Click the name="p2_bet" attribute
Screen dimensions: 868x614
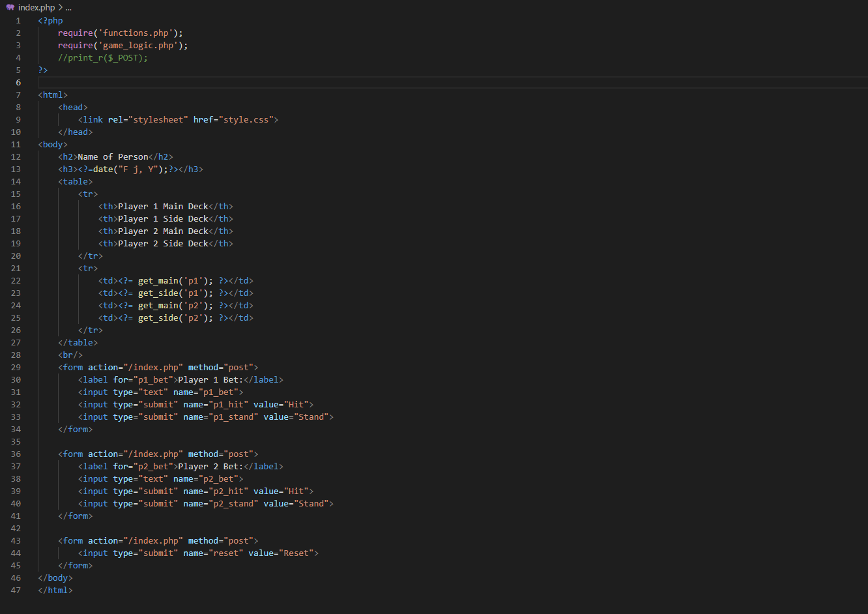point(206,478)
